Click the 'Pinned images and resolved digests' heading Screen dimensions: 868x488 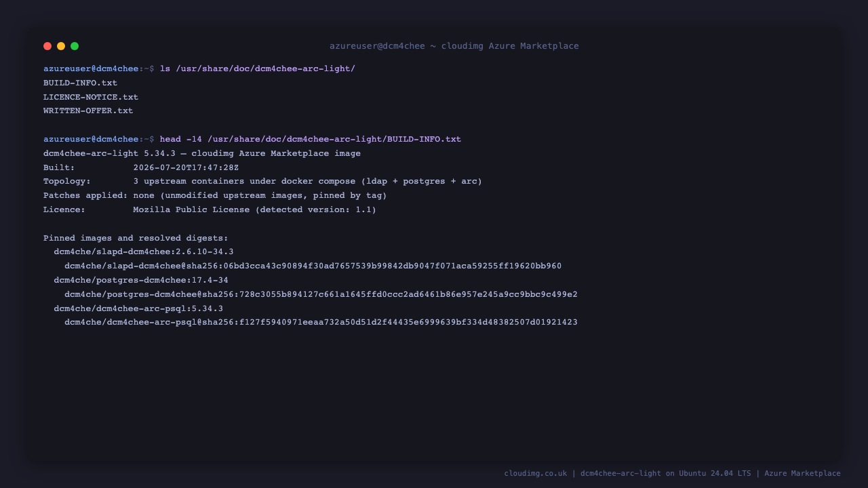tap(136, 238)
